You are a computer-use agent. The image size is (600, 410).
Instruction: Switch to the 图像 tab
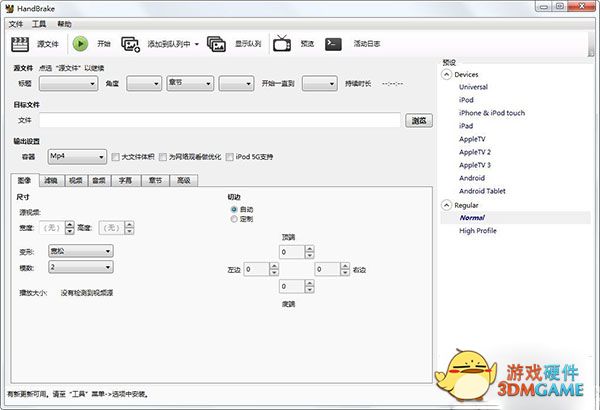pos(24,180)
